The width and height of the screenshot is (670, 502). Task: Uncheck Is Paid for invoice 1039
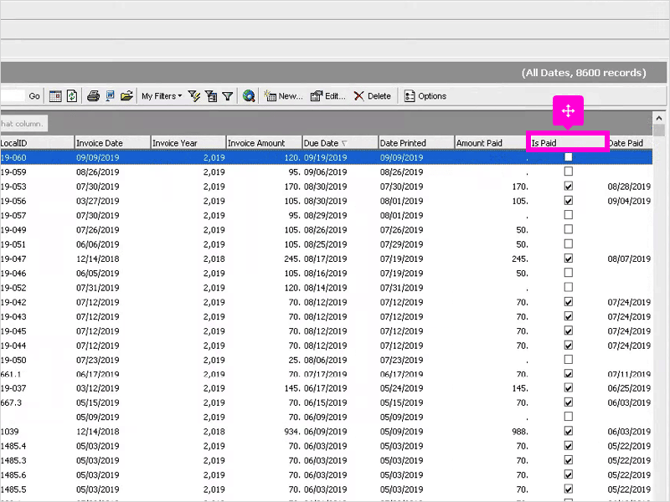click(x=568, y=431)
